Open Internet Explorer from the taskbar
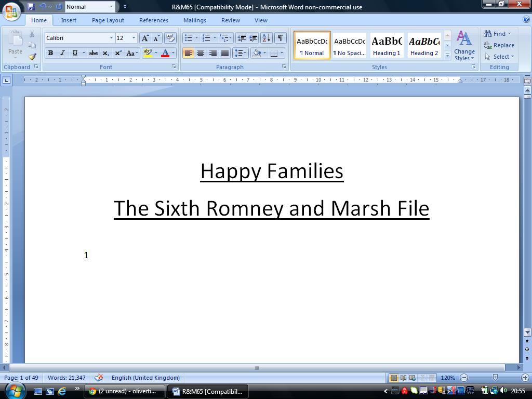Viewport: 532px width, 399px height. pyautogui.click(x=62, y=391)
